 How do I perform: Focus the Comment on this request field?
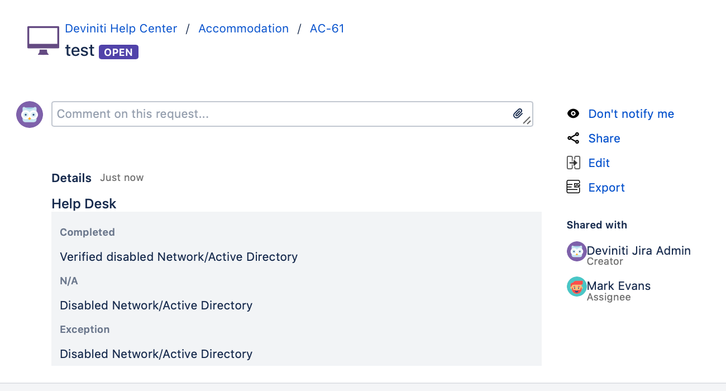[292, 114]
